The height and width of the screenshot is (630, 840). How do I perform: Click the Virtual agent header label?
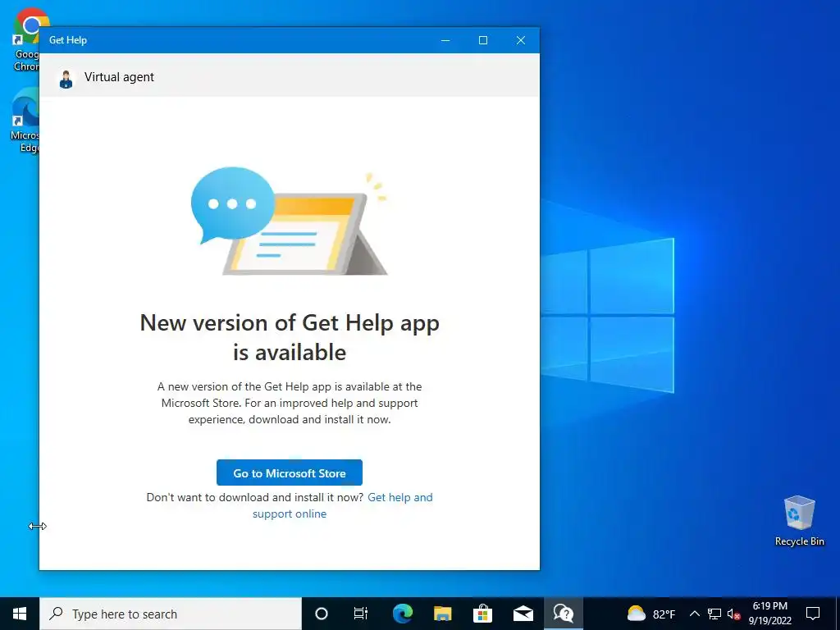pos(119,77)
